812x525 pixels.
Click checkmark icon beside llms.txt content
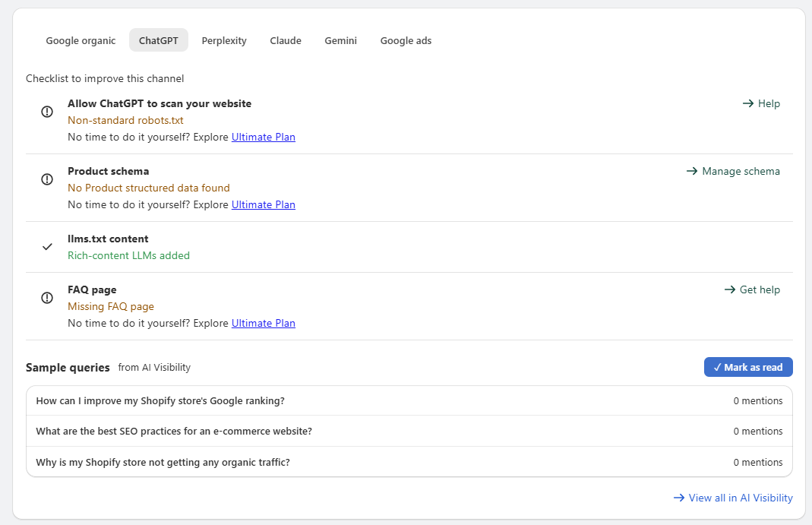pos(47,247)
